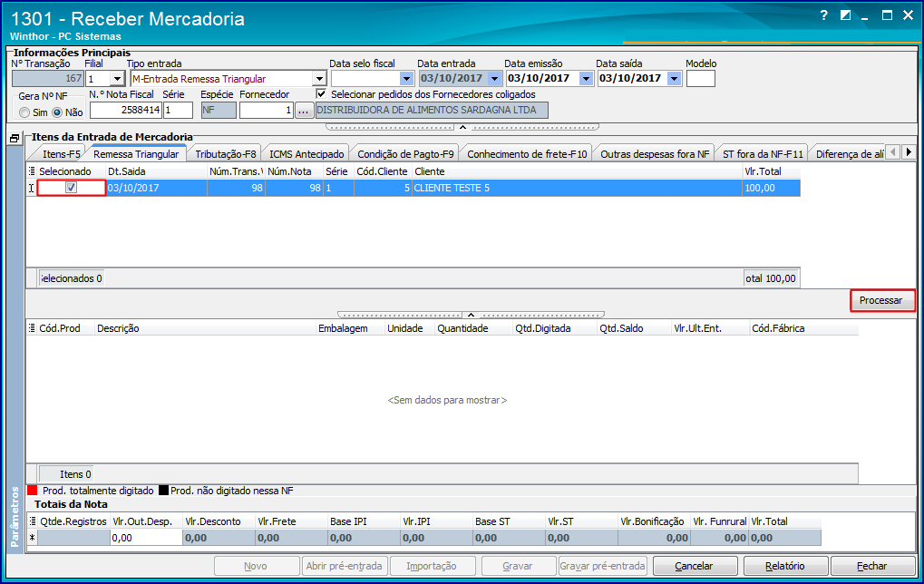The width and height of the screenshot is (924, 584).
Task: Open Data saída date picker
Action: pos(675,78)
